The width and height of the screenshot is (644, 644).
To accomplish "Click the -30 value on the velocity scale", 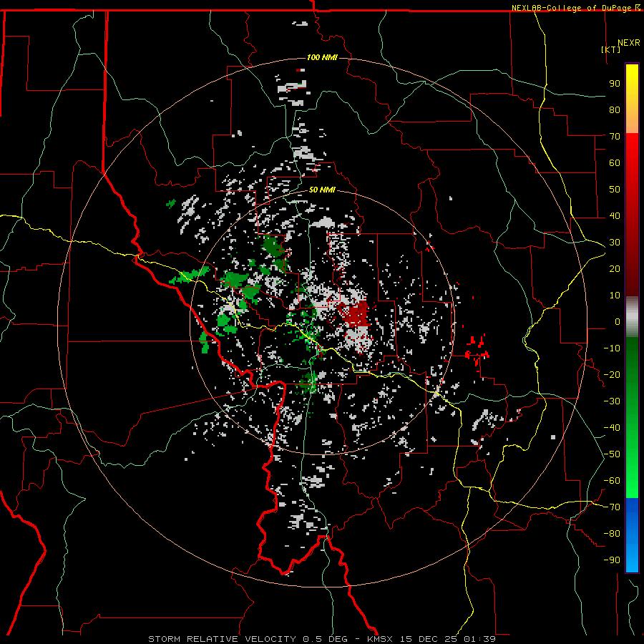I will point(612,401).
